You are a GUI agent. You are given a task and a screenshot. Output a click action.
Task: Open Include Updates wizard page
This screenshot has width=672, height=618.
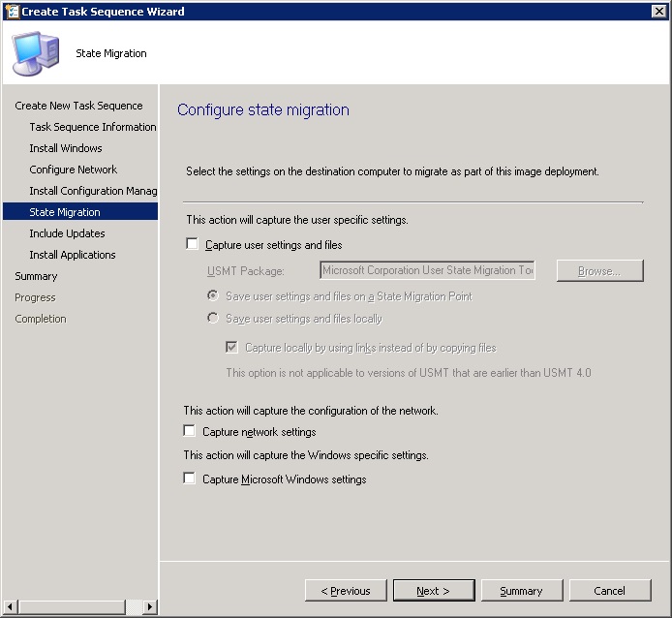tap(67, 233)
